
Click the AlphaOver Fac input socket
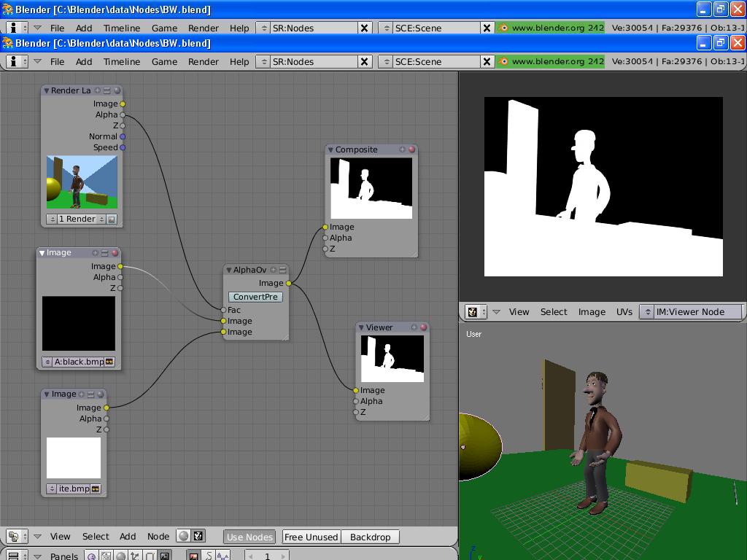tap(223, 310)
